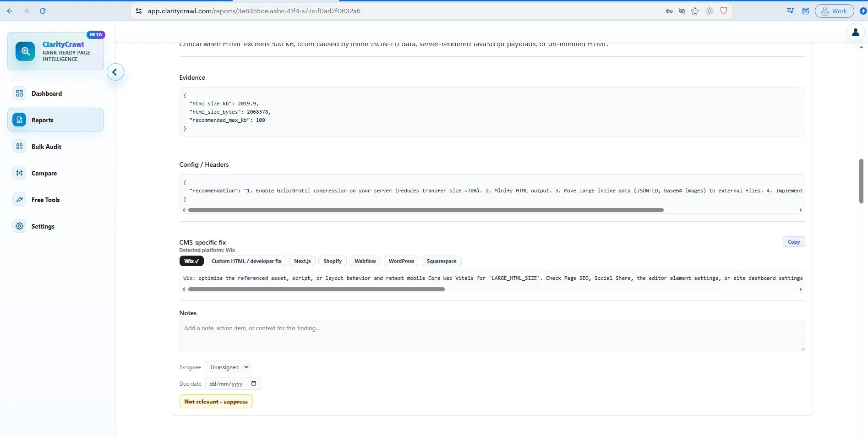
Task: Click the ClarityCrawl magnifier logo
Action: [25, 51]
